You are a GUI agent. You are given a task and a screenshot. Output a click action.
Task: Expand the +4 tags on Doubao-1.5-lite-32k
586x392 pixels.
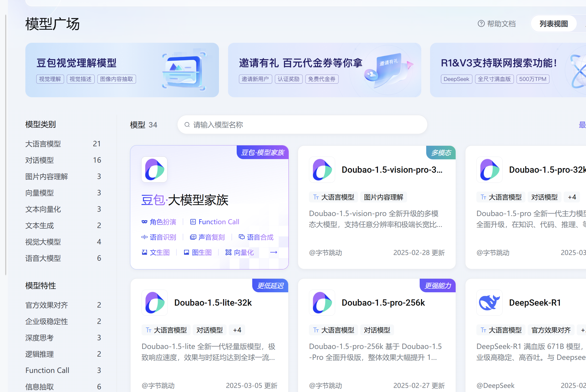[237, 330]
